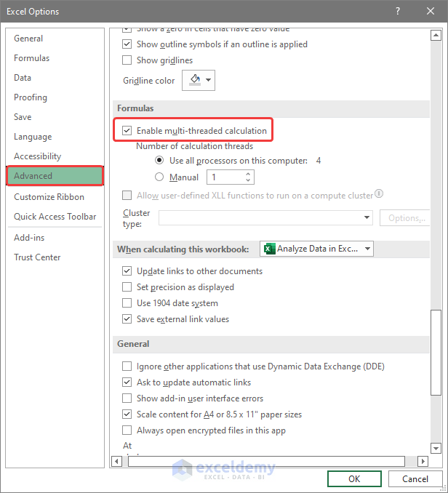
Task: Select the Advanced category
Action: click(55, 176)
